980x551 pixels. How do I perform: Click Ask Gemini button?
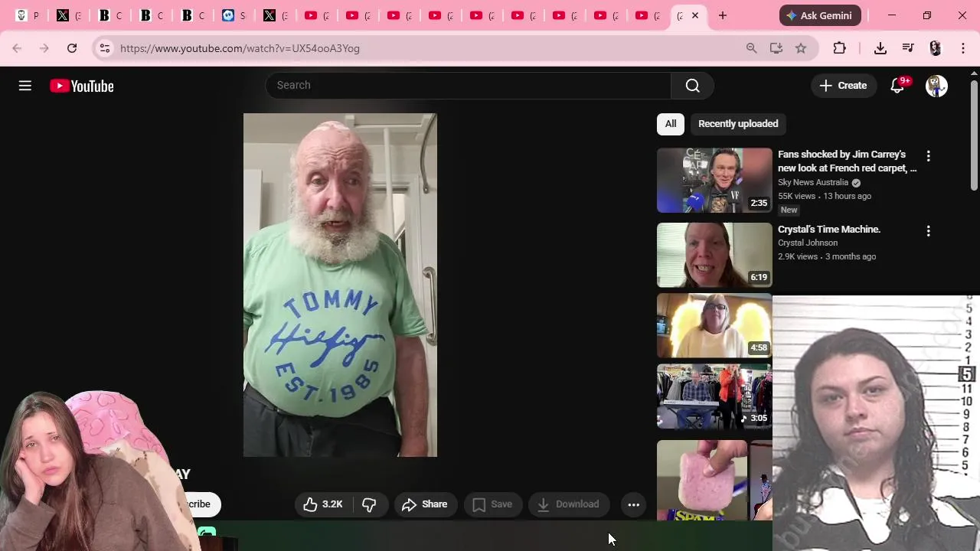coord(820,15)
